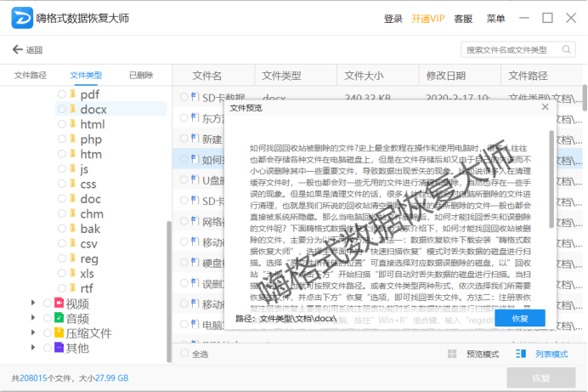
Task: Expand the video category tree arrow
Action: [33, 303]
